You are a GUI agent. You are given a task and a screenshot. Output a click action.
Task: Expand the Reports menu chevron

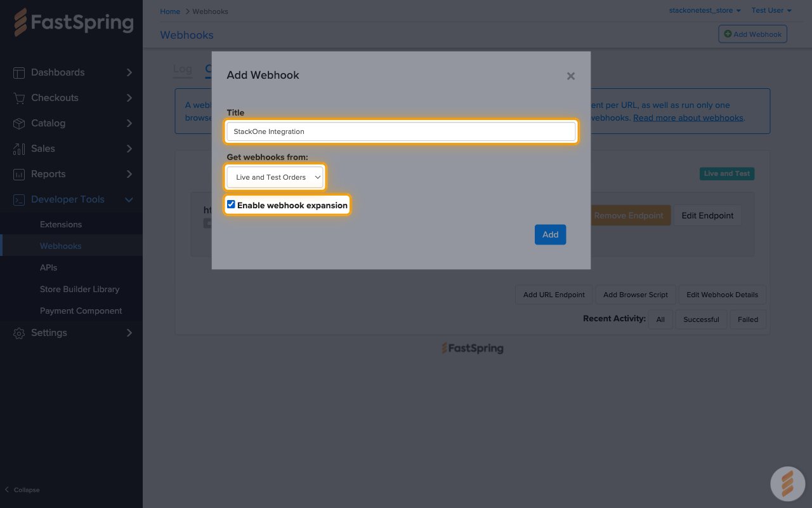pyautogui.click(x=129, y=174)
